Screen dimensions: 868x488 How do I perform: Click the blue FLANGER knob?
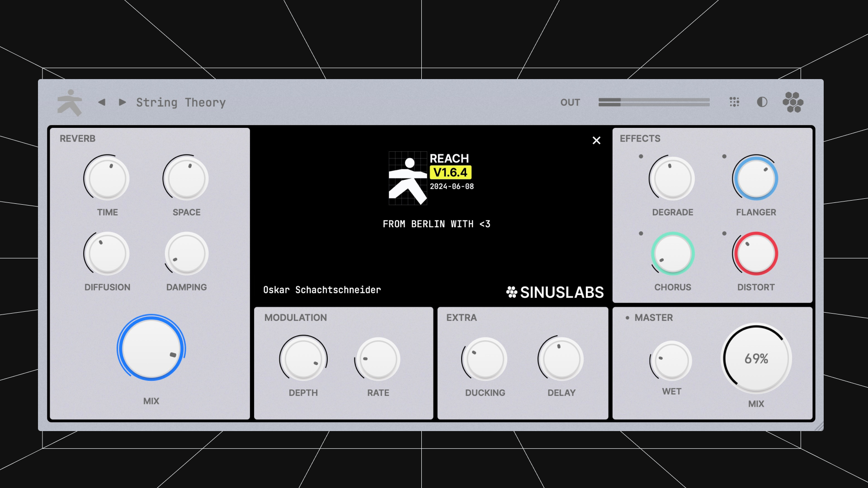[x=755, y=178]
